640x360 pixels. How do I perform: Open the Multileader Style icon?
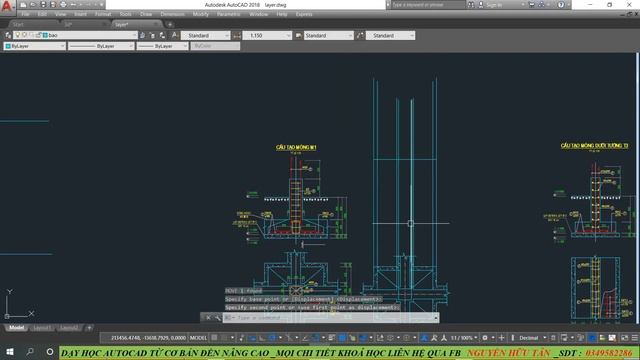pos(360,36)
